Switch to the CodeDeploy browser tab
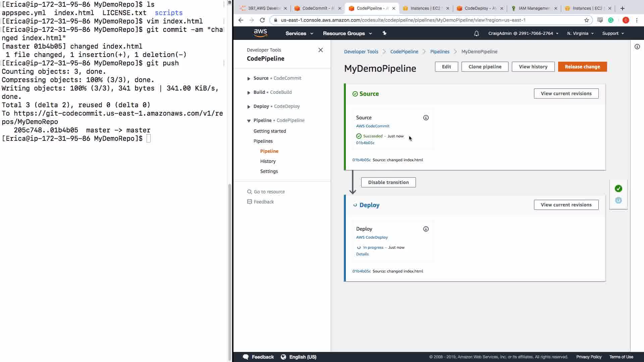644x362 pixels. [x=480, y=8]
